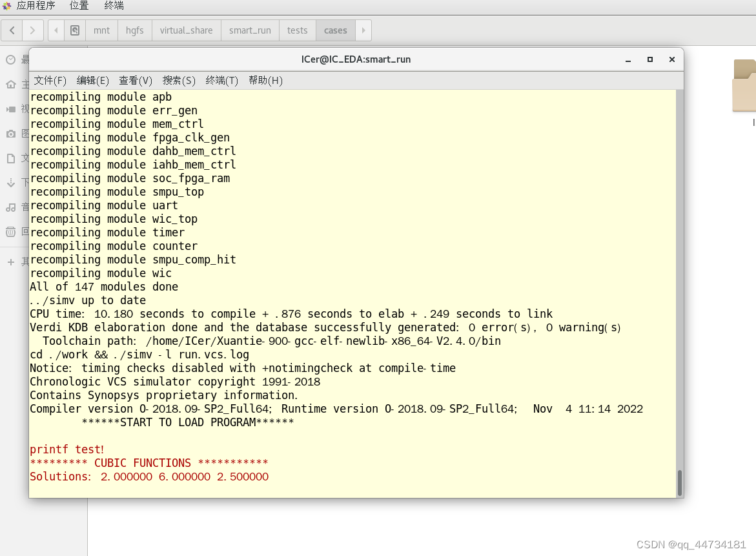Toggle the location entry with the pathbar icon

pyautogui.click(x=74, y=30)
